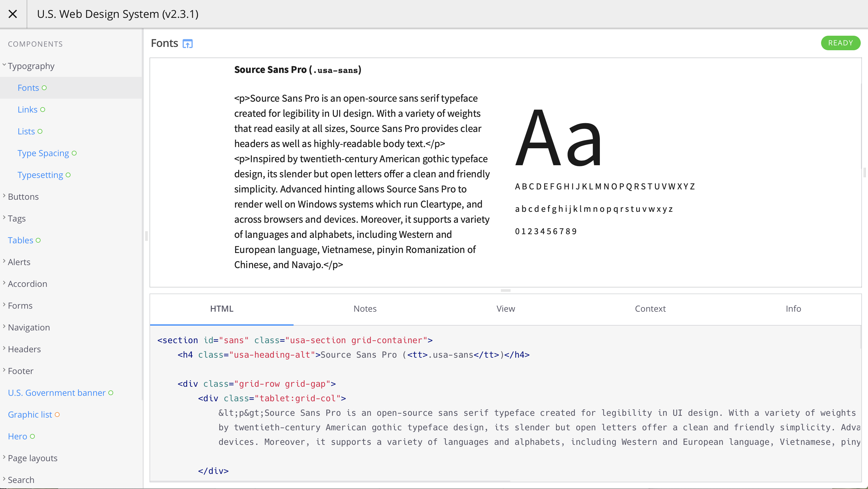Expand the Headers section
This screenshot has width=868, height=489.
click(24, 349)
